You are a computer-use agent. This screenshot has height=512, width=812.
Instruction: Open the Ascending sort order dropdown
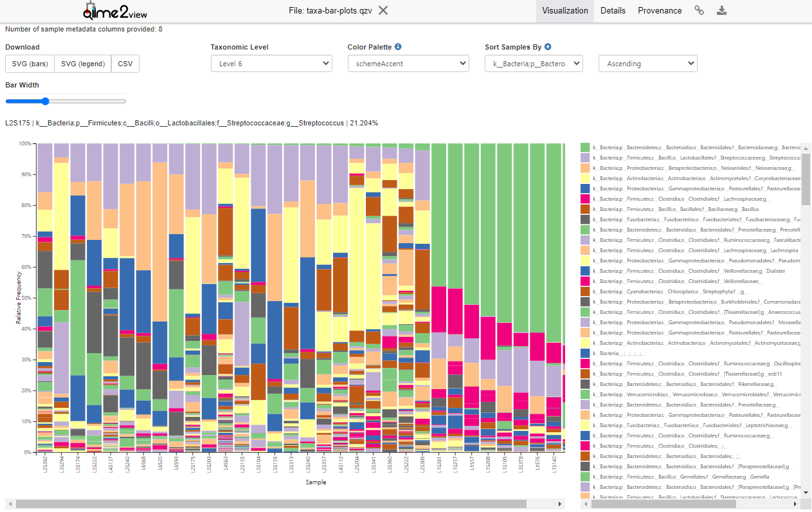647,64
